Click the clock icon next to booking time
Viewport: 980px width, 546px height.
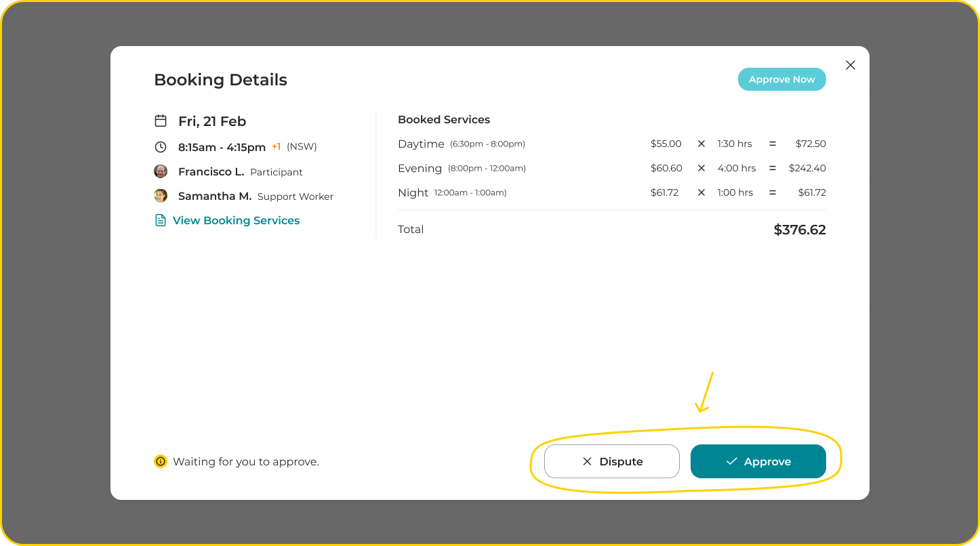[161, 147]
